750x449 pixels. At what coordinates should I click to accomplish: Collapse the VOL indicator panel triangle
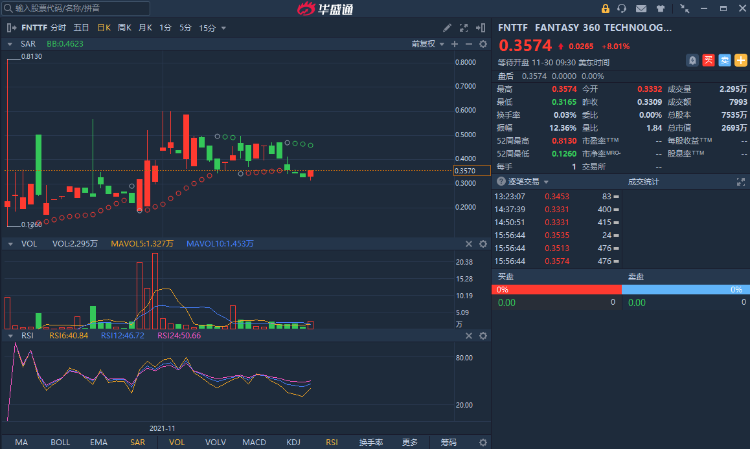[10, 244]
